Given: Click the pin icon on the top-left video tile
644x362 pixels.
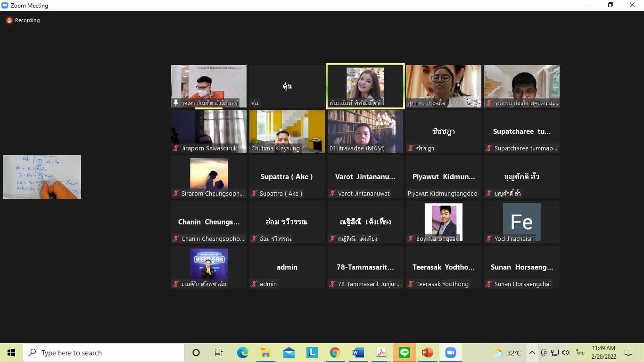Looking at the screenshot, I should click(x=176, y=103).
